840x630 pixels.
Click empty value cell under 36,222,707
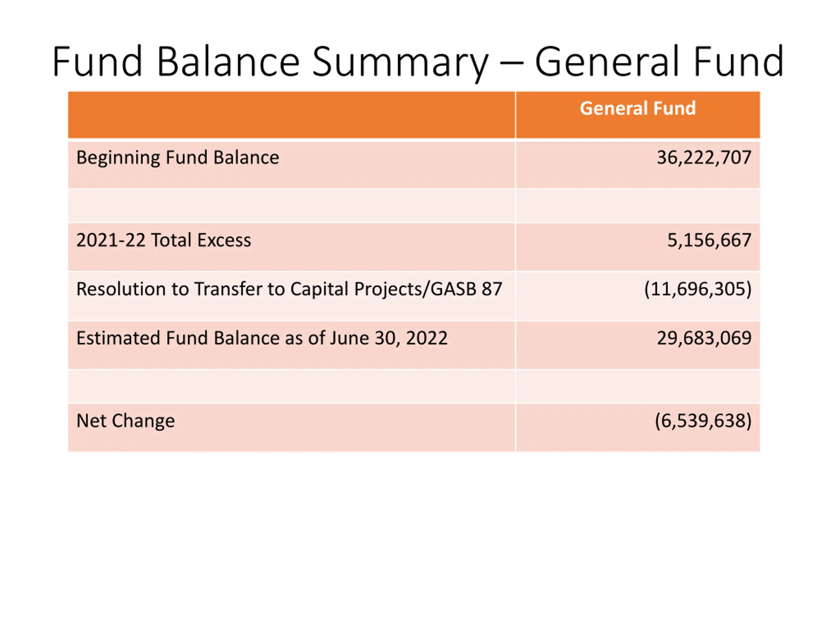638,206
